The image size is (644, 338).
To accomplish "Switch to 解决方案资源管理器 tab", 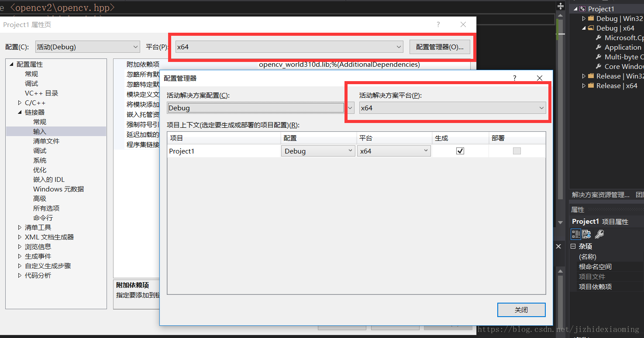I will (x=601, y=195).
